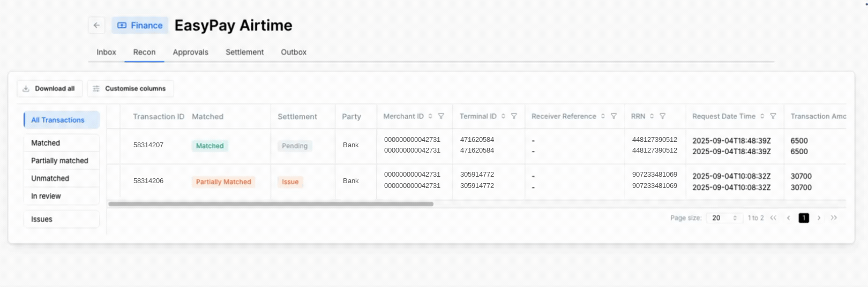This screenshot has width=868, height=287.
Task: Click the Party column header
Action: click(x=351, y=117)
